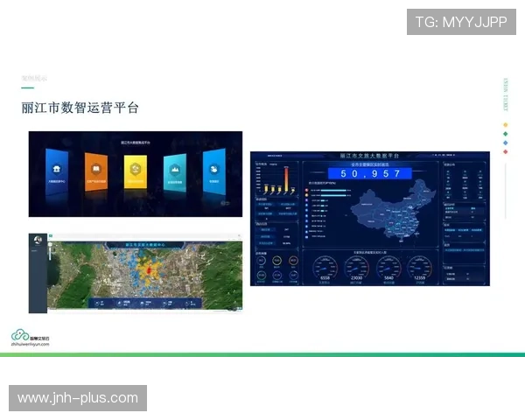Click the tallest red bar in bar chart
Viewport: 525px width, 420px height.
[286, 180]
